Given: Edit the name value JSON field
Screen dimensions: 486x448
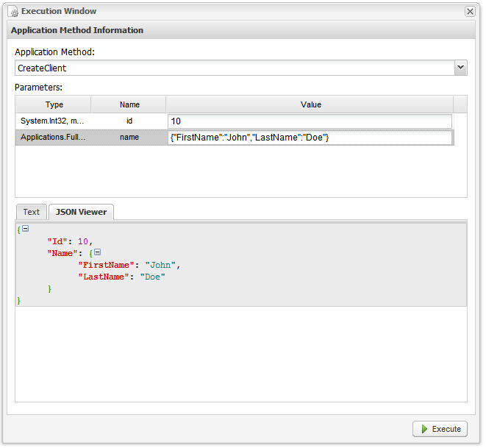Looking at the screenshot, I should point(311,138).
